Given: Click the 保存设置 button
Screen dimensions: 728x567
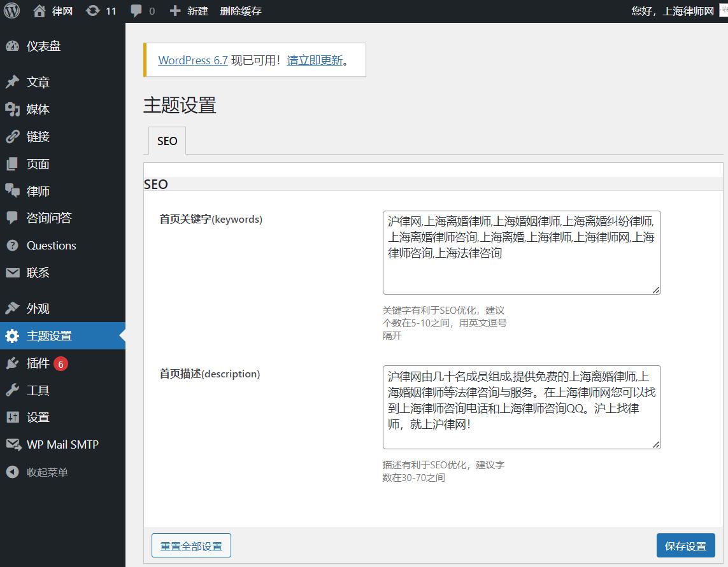Looking at the screenshot, I should pos(685,546).
